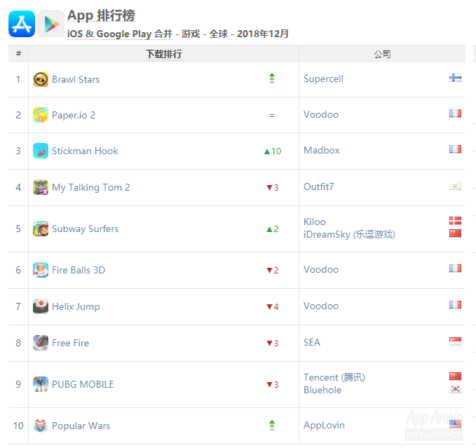Click the Subway Surfers app icon

click(x=41, y=229)
